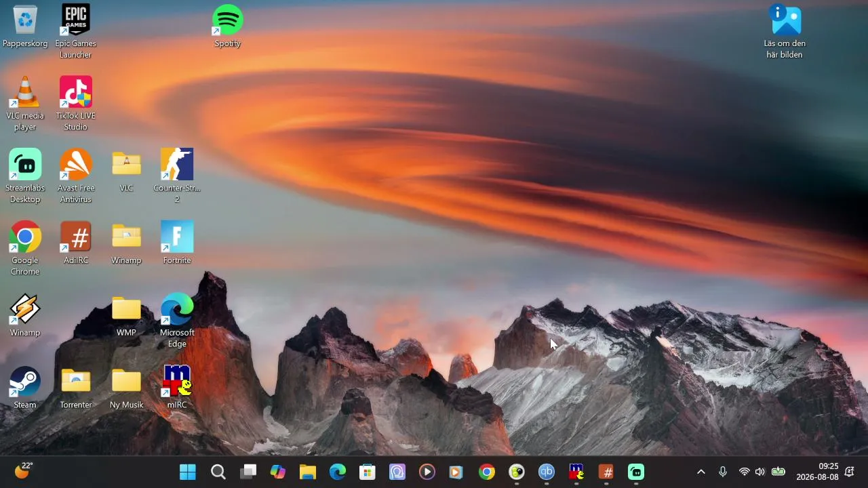Viewport: 868px width, 488px height.
Task: Select the Fortnite desktop shortcut
Action: click(x=177, y=243)
